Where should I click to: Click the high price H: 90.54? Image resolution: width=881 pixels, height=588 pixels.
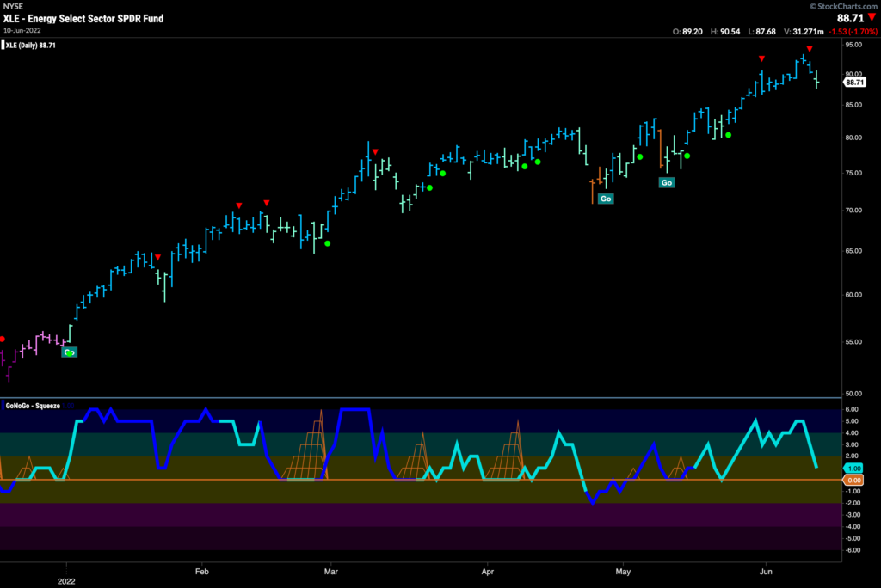coord(725,32)
